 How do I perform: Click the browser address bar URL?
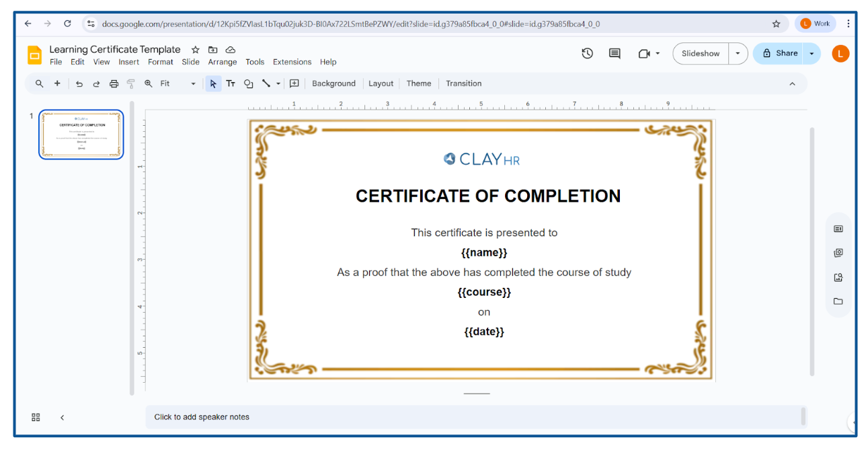tap(351, 24)
